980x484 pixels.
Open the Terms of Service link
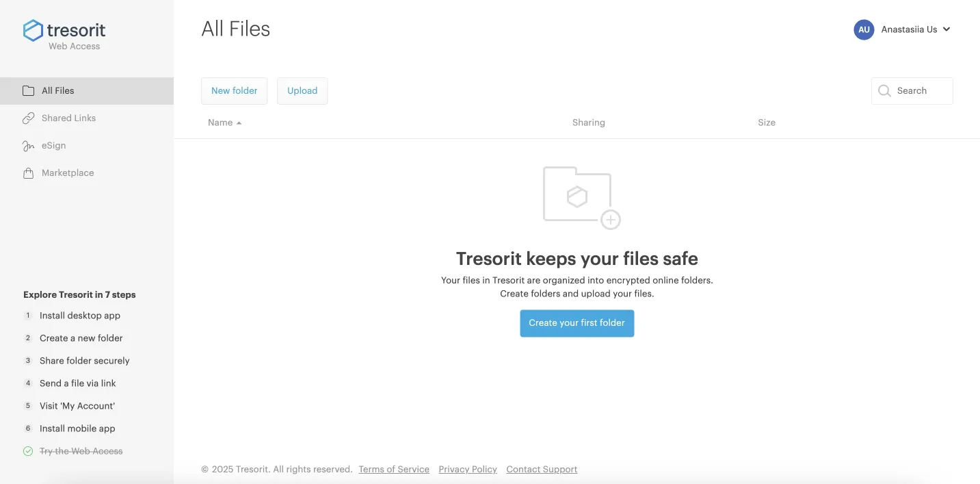[394, 469]
